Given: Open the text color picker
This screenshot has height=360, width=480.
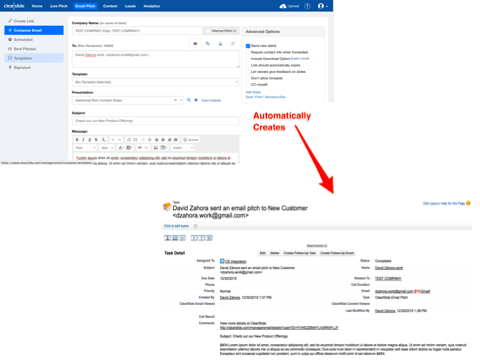Looking at the screenshot, I should [121, 148].
